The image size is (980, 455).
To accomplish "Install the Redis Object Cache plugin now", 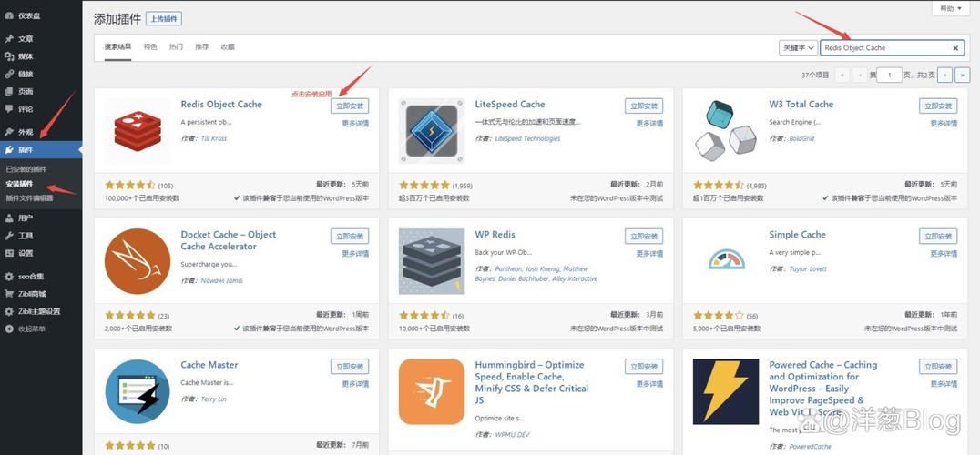I will tap(350, 106).
